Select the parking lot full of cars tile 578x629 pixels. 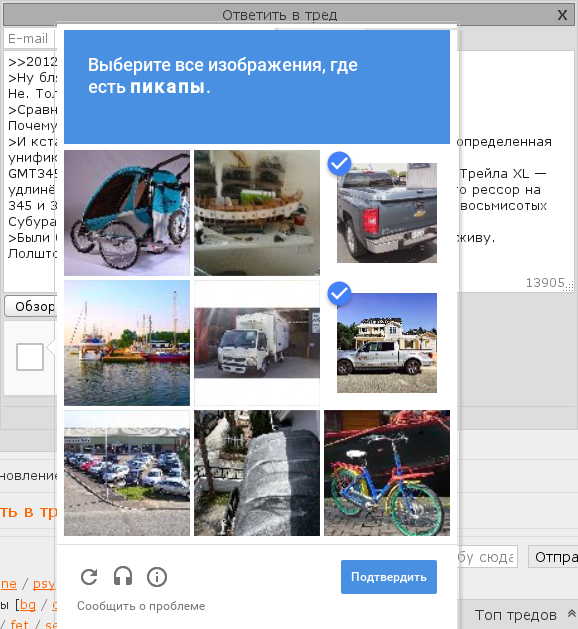[127, 473]
